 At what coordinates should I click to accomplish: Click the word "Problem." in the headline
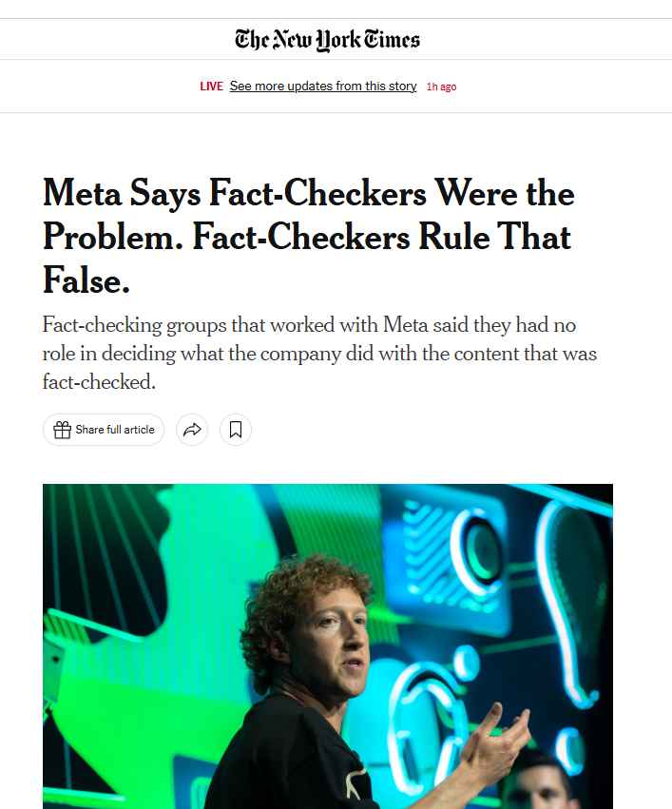coord(112,236)
